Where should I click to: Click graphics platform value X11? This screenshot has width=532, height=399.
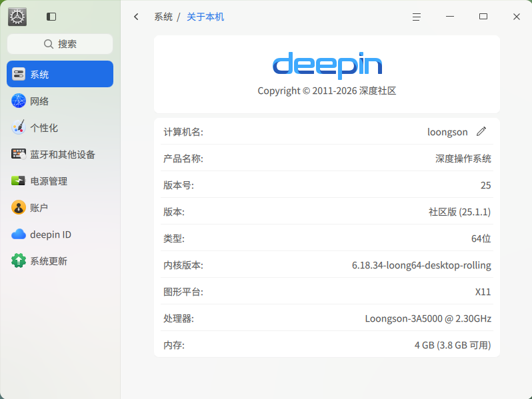point(483,292)
